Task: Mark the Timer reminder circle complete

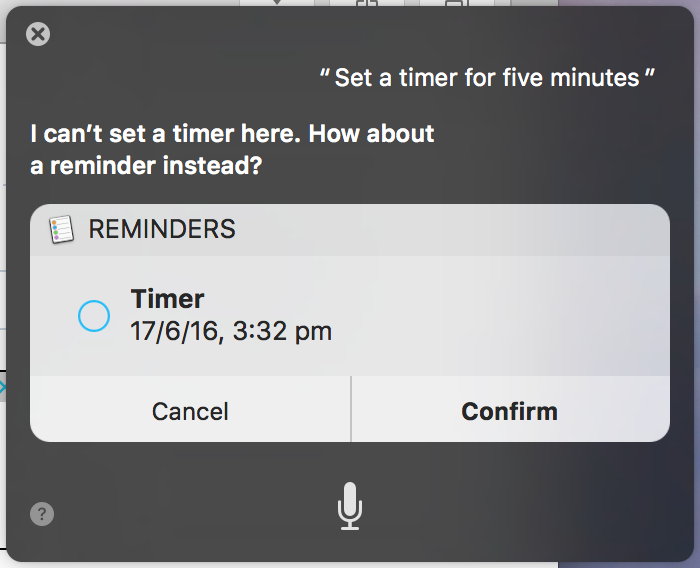Action: [x=94, y=316]
